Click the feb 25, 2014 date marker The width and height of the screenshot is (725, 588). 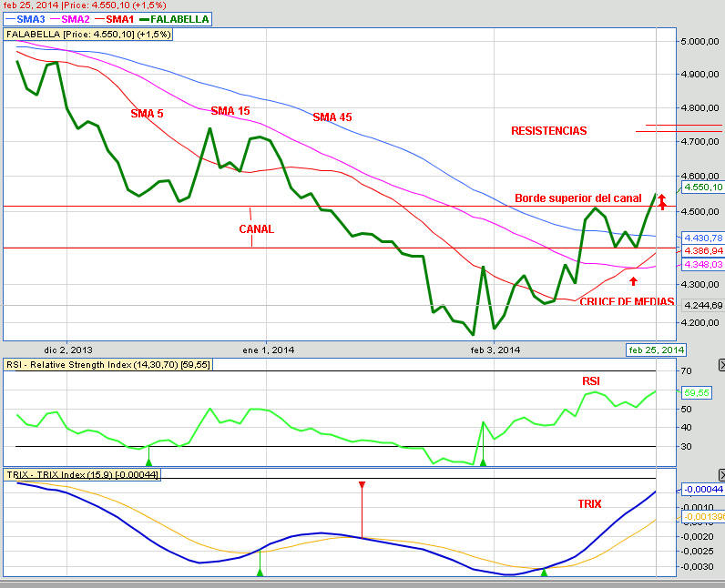pos(656,350)
